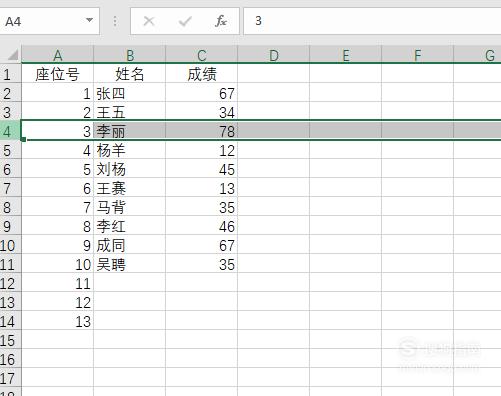Click the confirm checkmark icon in formula bar
This screenshot has width=501, height=396.
click(x=185, y=22)
